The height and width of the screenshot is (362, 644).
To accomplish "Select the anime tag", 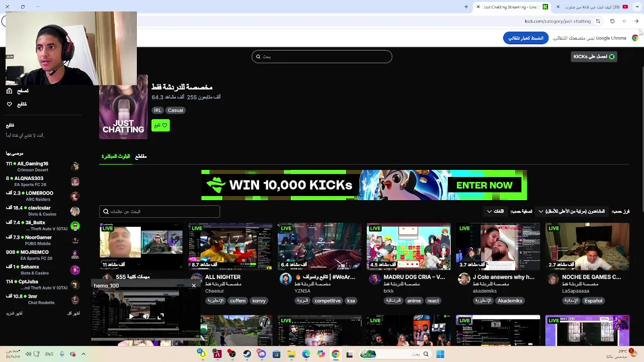I will coord(414,301).
